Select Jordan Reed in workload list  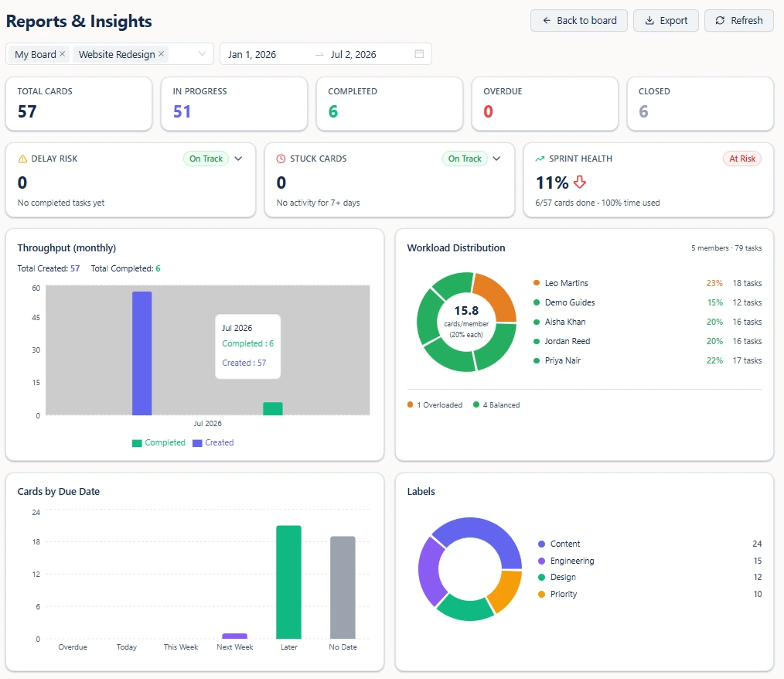pyautogui.click(x=647, y=341)
